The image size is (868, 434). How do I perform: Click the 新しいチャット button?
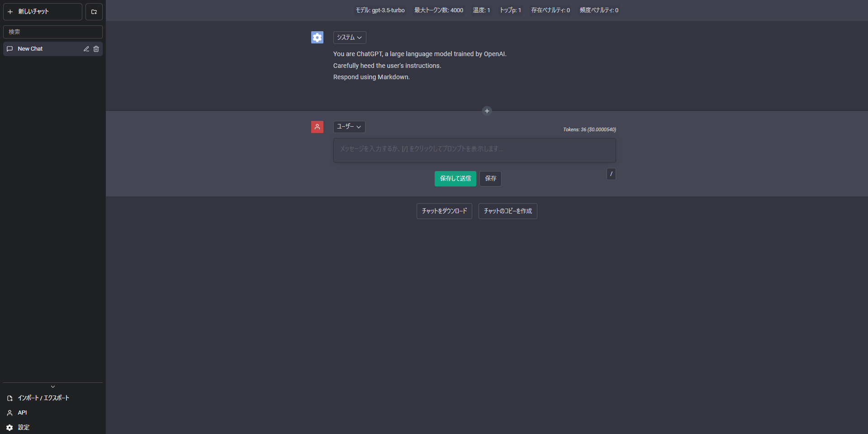[43, 12]
